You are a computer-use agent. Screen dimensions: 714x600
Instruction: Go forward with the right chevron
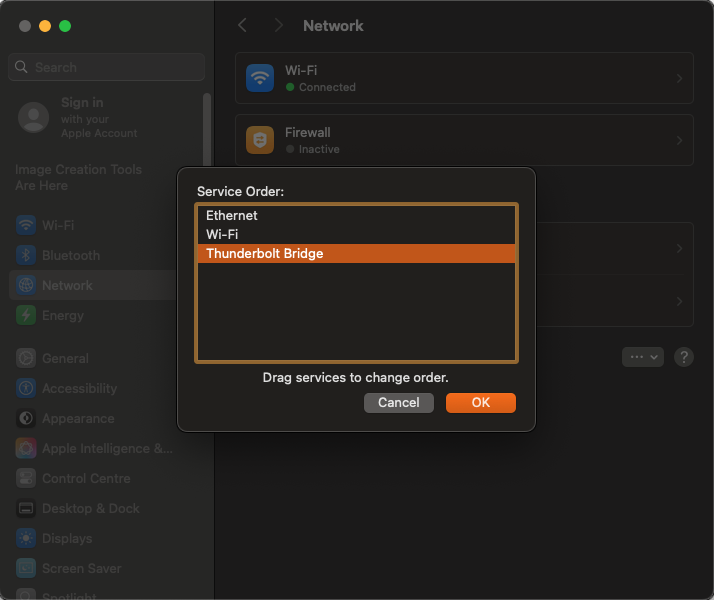(278, 25)
